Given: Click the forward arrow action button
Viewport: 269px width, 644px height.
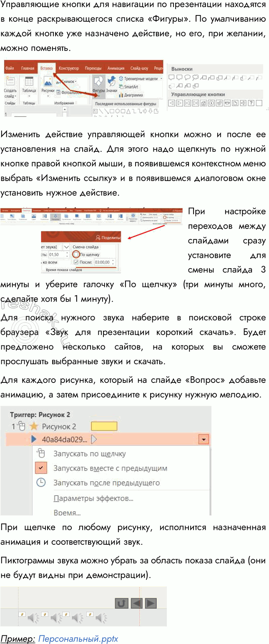Looking at the screenshot, I should click(150, 603).
